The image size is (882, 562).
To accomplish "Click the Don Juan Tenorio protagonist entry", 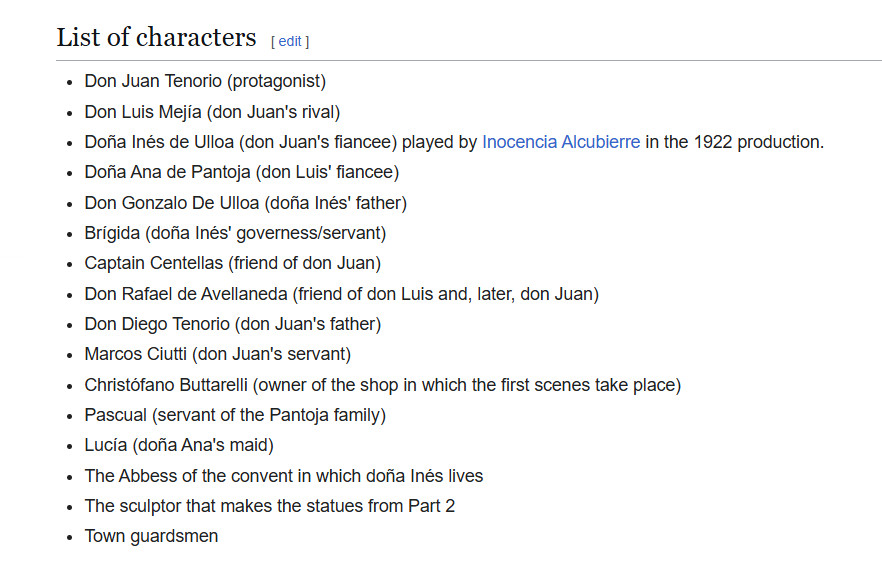I will point(205,81).
